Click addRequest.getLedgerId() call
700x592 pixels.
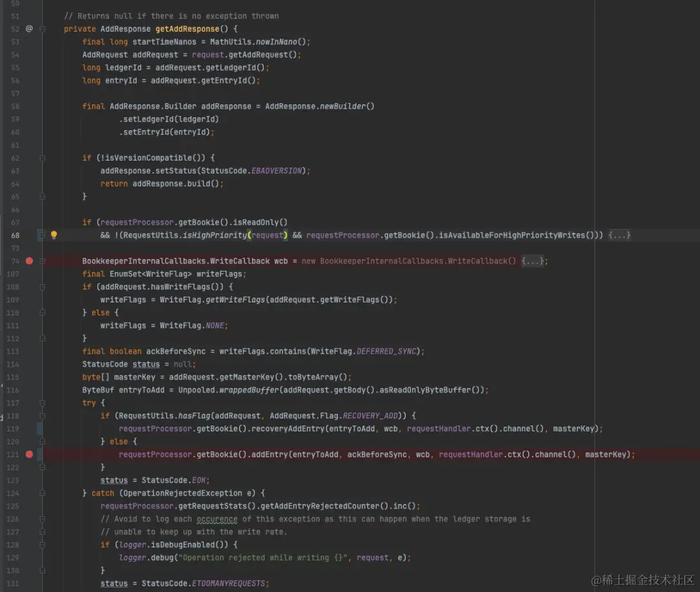(210, 68)
